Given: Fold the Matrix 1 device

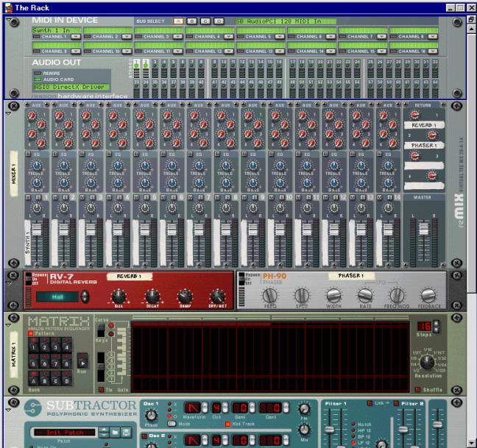Looking at the screenshot, I should pos(8,325).
